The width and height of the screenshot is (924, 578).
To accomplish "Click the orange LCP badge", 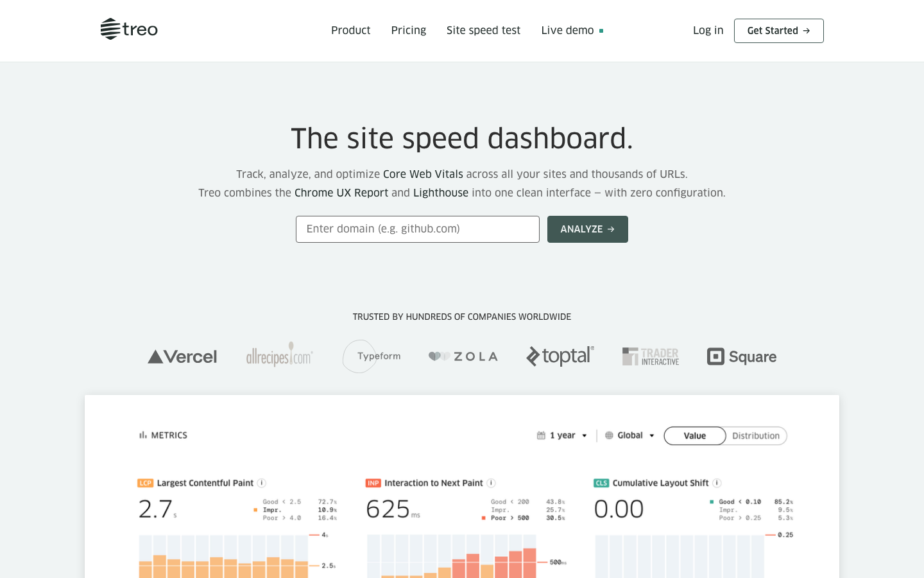I will 146,483.
